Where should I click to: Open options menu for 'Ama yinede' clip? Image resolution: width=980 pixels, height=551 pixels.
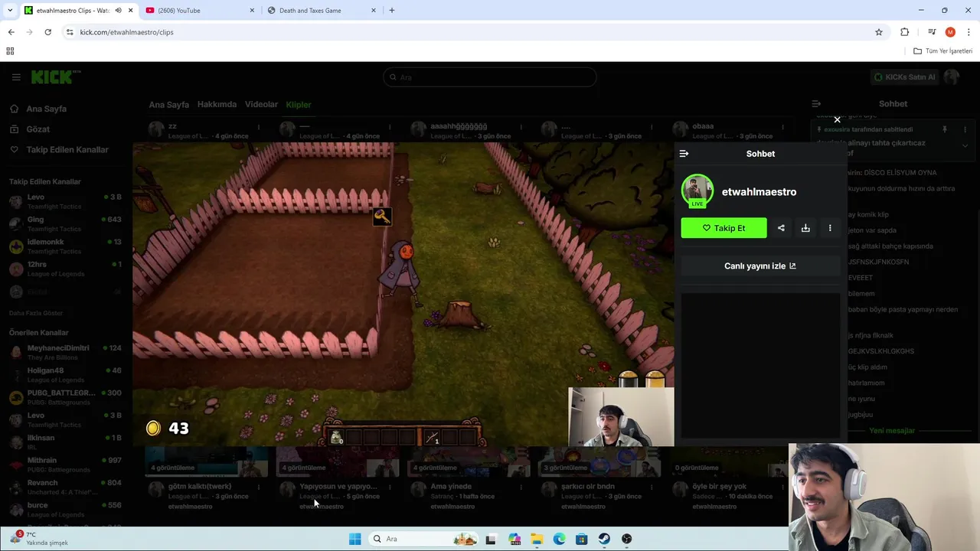click(521, 487)
